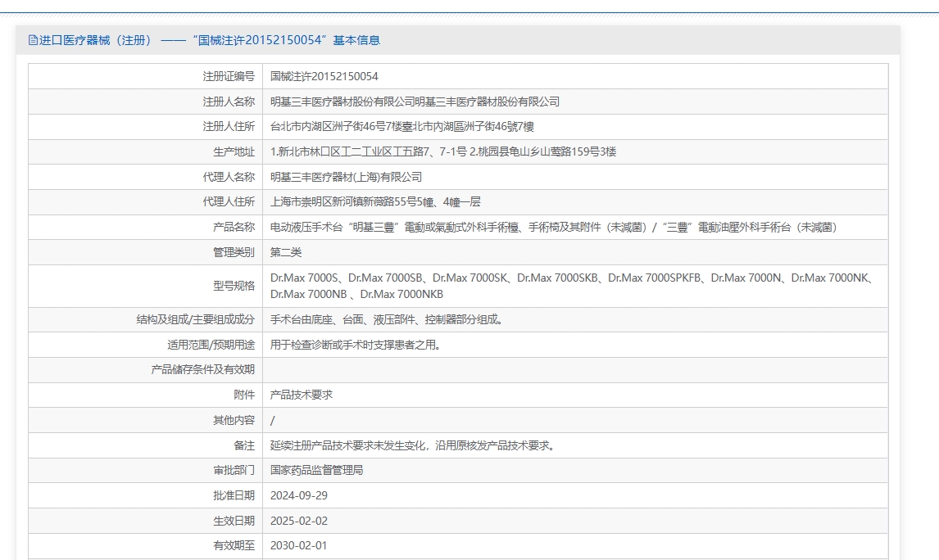The image size is (939, 560).
Task: Click the 审批部门 label
Action: pyautogui.click(x=234, y=470)
